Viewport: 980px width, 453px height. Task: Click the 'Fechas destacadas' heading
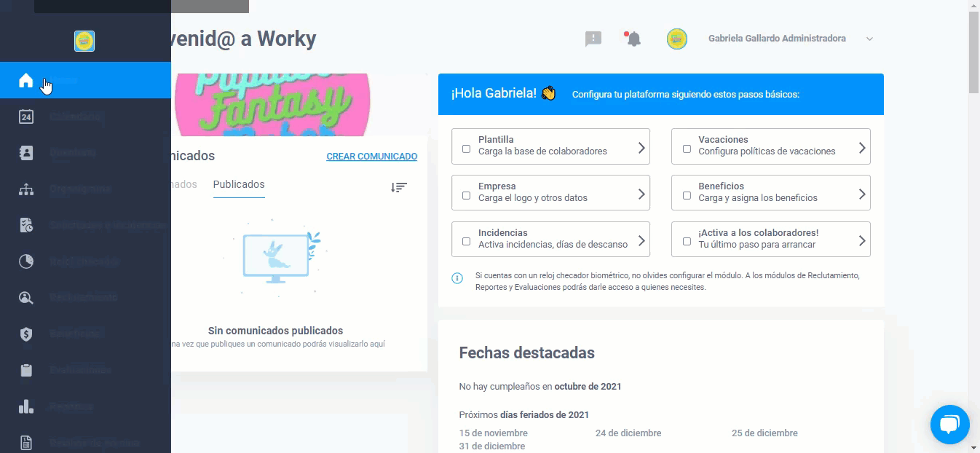tap(527, 353)
